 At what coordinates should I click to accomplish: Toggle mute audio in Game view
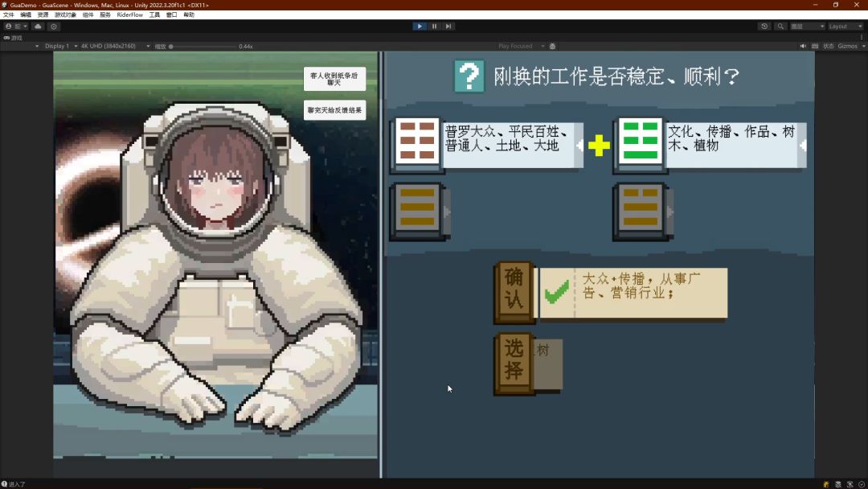click(x=803, y=47)
